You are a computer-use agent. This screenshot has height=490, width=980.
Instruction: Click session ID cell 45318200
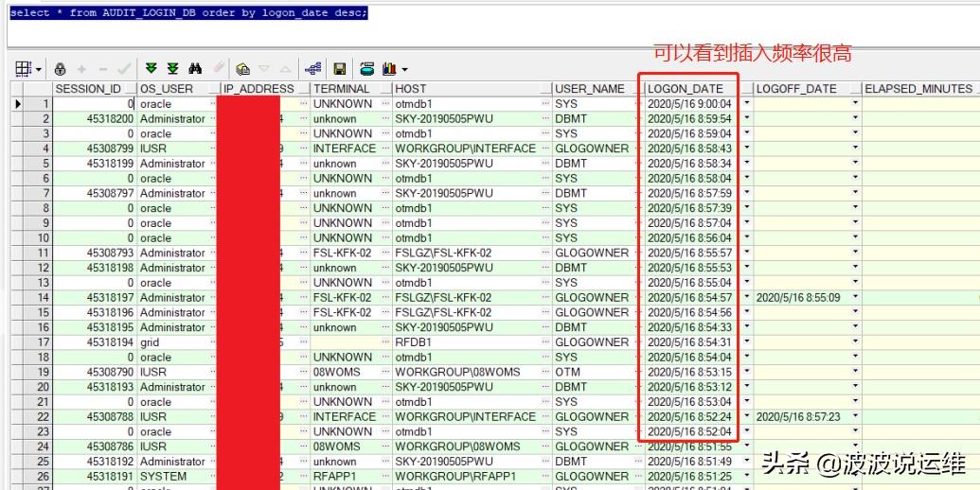click(95, 118)
